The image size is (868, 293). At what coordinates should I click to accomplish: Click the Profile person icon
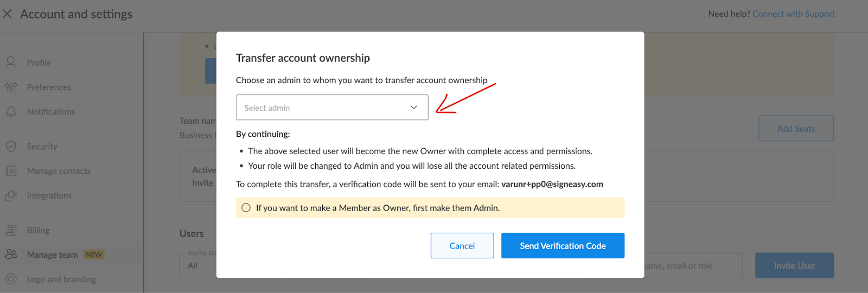pyautogui.click(x=11, y=62)
